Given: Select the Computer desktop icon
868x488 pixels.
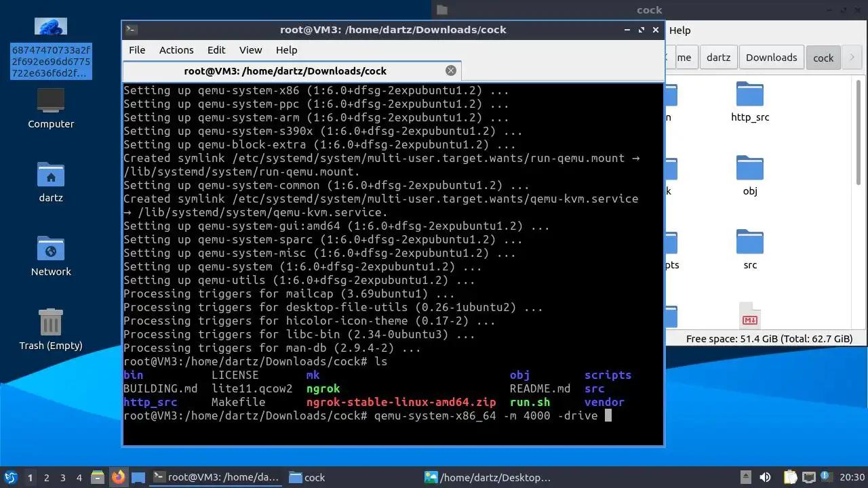Looking at the screenshot, I should pyautogui.click(x=51, y=108).
